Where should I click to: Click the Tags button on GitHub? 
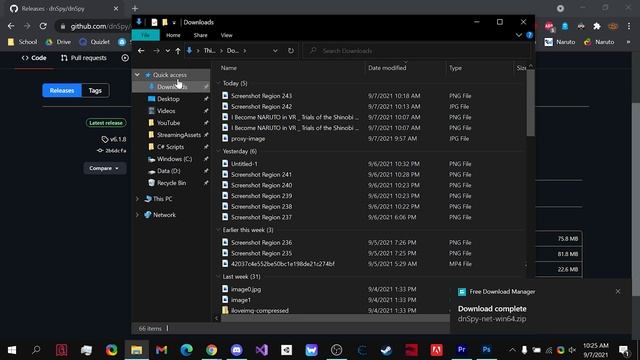point(95,91)
